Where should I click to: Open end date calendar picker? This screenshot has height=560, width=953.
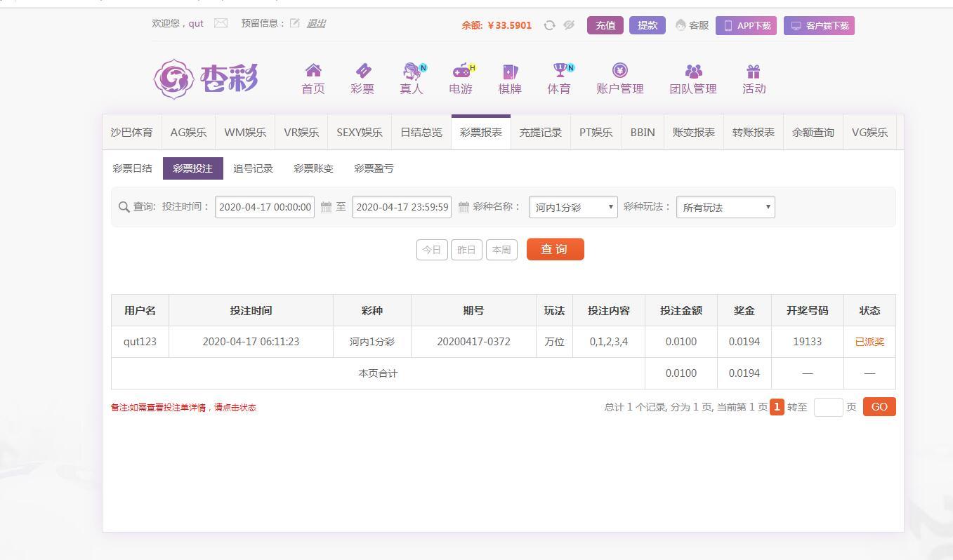pyautogui.click(x=464, y=207)
